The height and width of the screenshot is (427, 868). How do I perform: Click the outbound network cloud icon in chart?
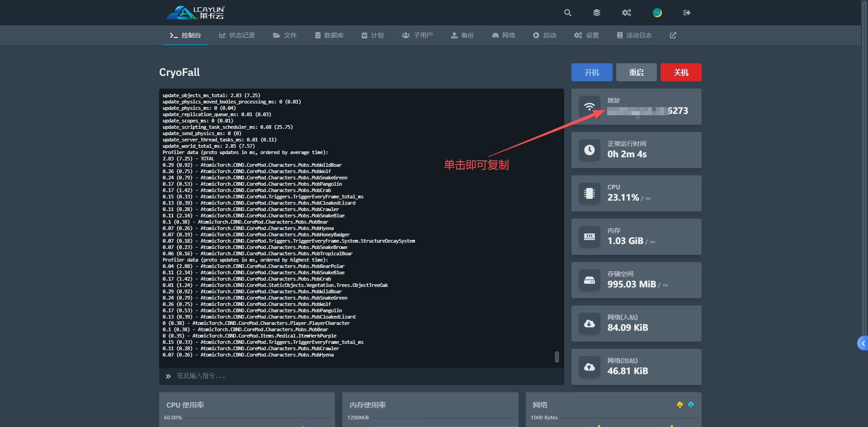coord(691,405)
